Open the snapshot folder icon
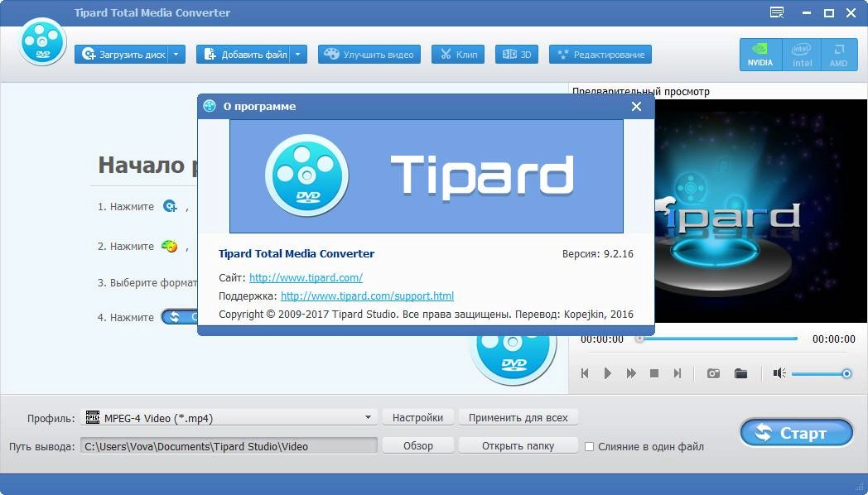This screenshot has height=495, width=868. 740,373
